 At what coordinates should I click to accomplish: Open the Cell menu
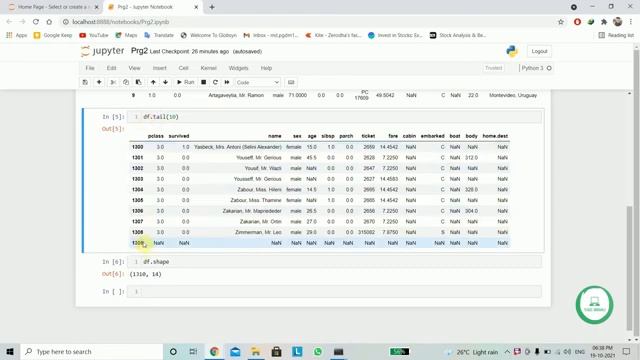point(183,68)
